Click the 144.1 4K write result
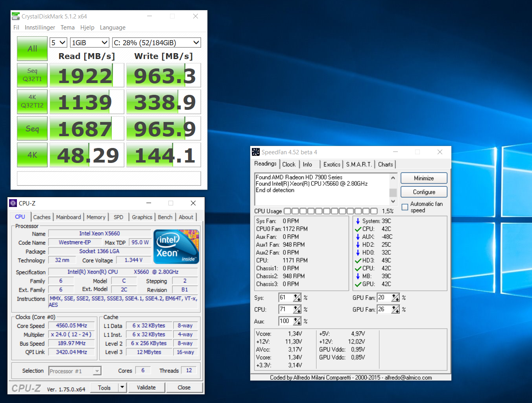532x403 pixels. coord(164,155)
